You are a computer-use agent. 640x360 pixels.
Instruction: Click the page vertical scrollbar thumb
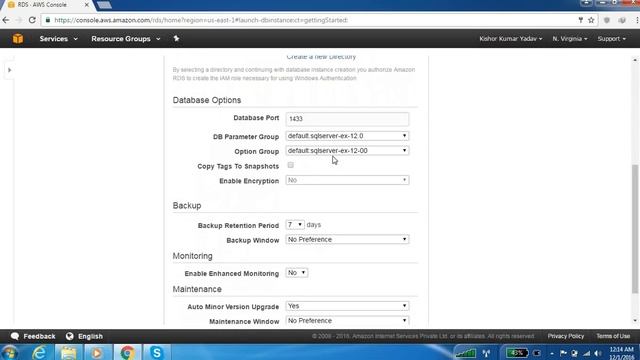click(x=635, y=229)
